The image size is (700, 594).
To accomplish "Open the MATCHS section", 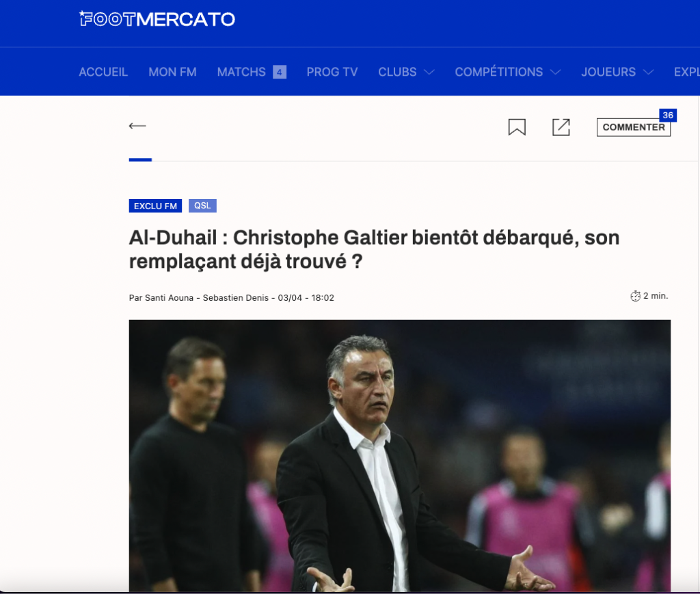I will click(x=241, y=72).
